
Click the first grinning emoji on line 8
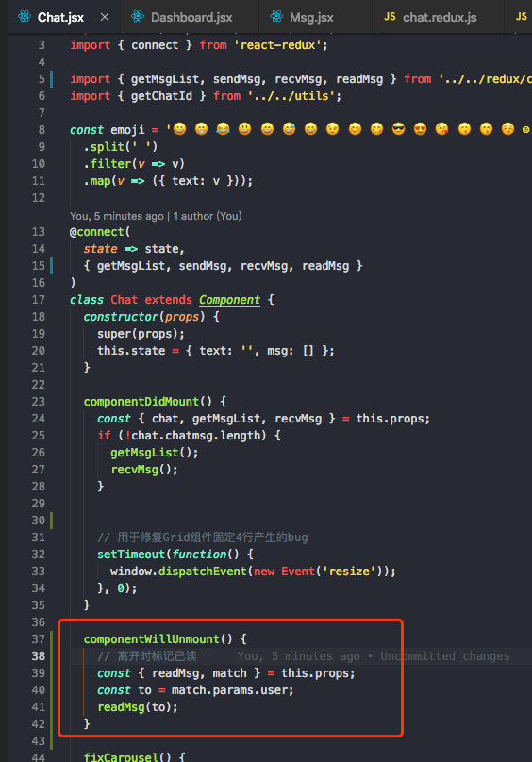[x=179, y=129]
